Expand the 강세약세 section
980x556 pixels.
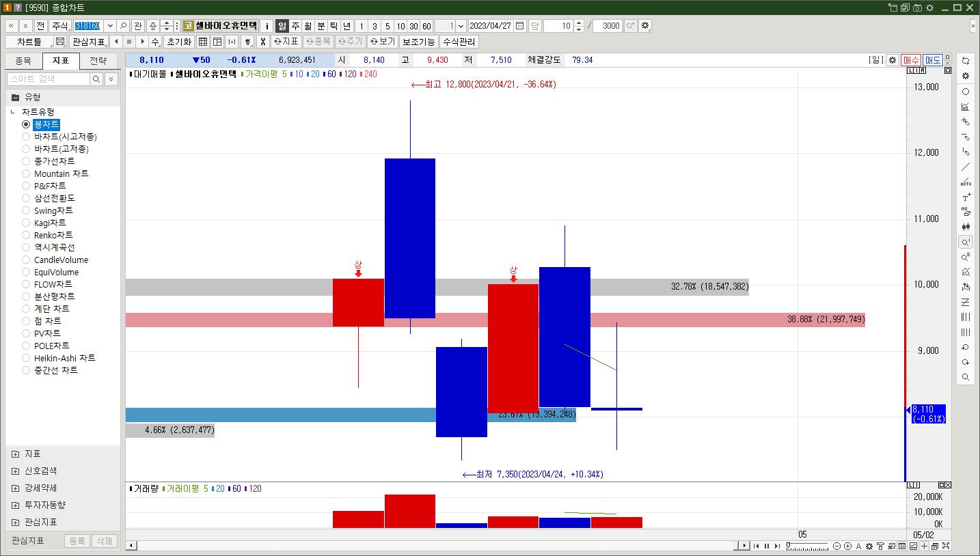click(x=16, y=488)
